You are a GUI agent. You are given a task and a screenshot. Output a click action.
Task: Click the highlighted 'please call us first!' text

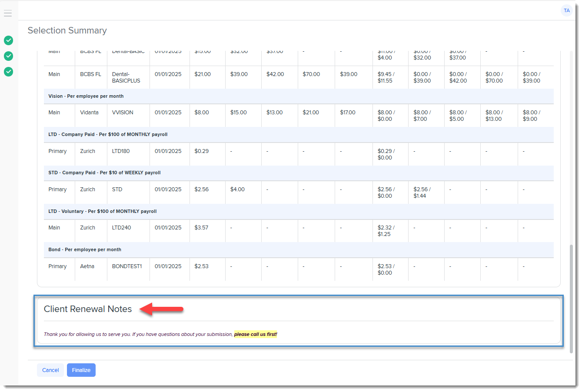pos(256,334)
